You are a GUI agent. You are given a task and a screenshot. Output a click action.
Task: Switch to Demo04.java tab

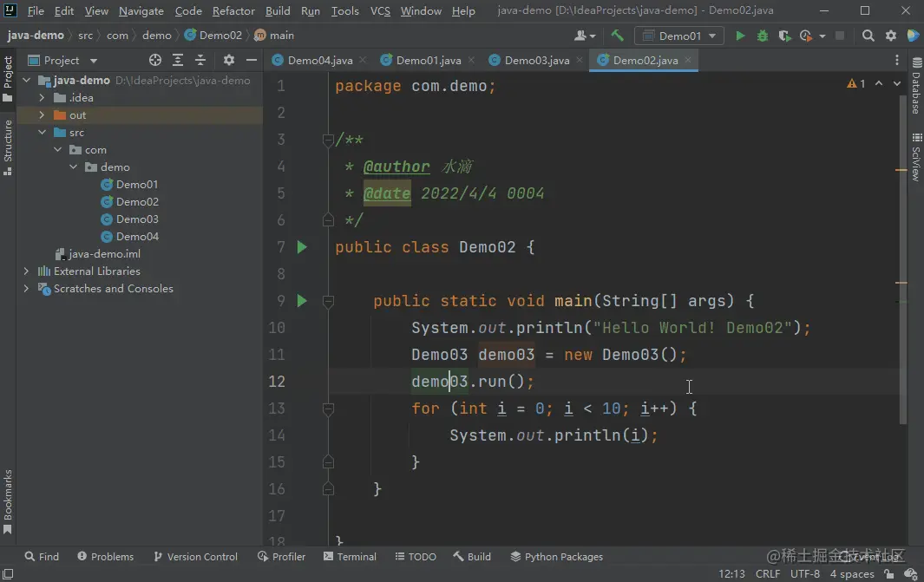319,60
